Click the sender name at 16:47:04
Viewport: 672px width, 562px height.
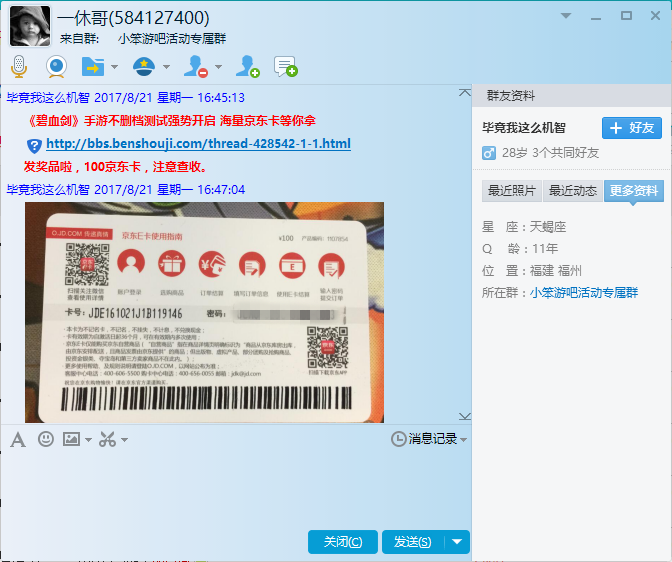point(48,189)
